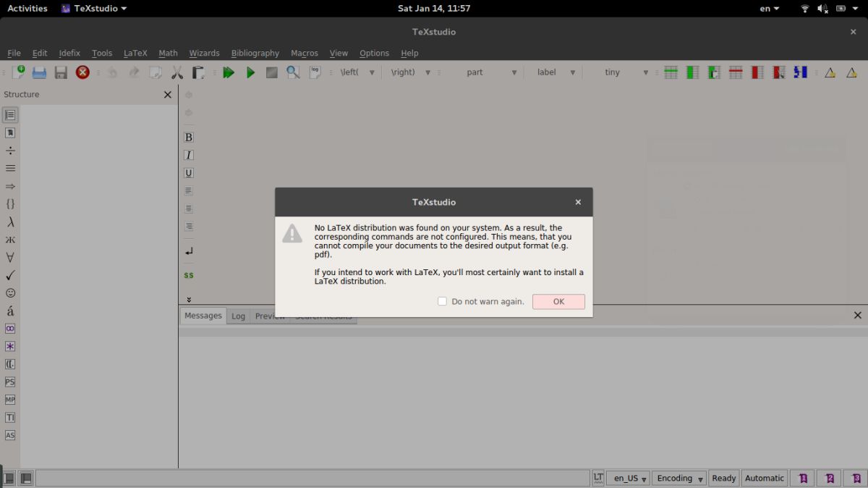Screen dimensions: 868x488
Task: Open the TikZ (TI) sidebar panel
Action: pos(10,418)
